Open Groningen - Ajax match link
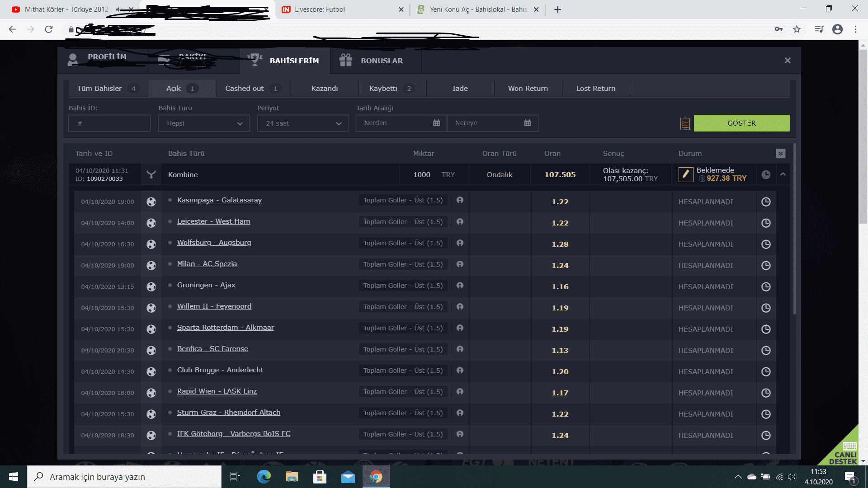868x488 pixels. 206,285
